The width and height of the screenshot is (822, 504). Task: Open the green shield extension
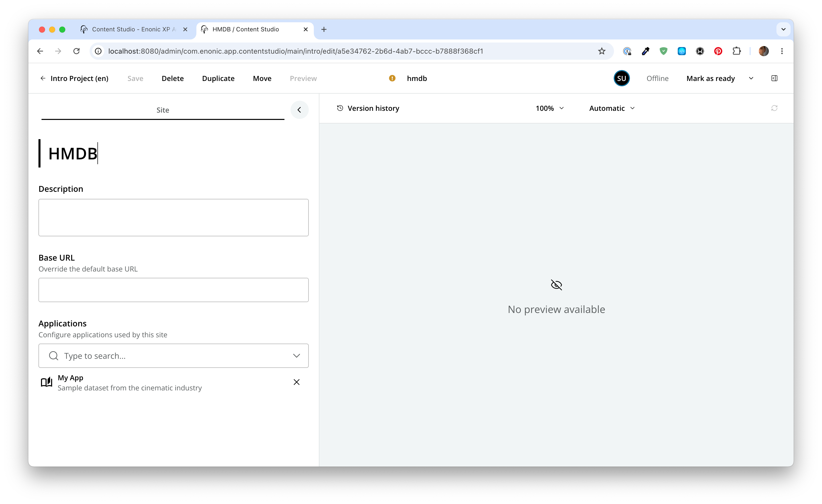pos(663,51)
